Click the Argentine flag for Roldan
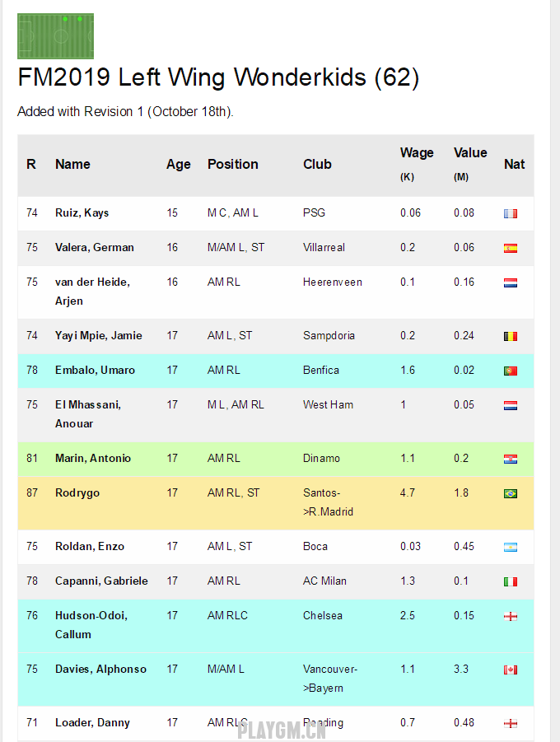Viewport: 560px width, 742px height. pyautogui.click(x=511, y=547)
